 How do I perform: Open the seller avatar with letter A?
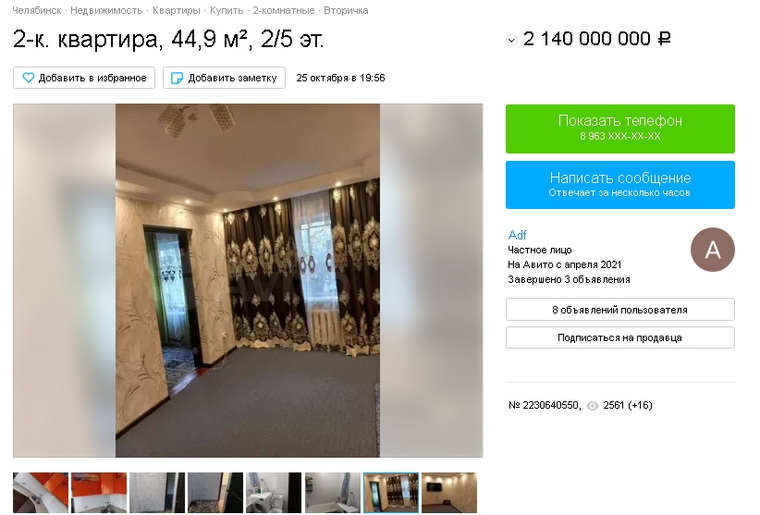712,250
